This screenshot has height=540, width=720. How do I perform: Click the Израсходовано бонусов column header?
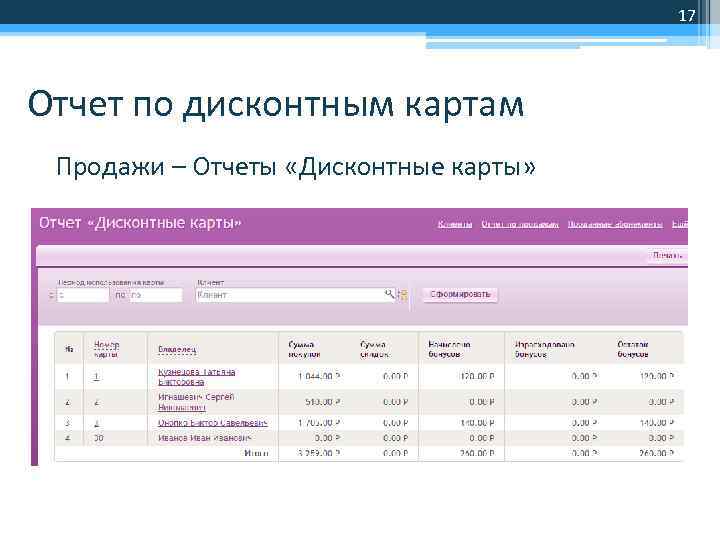click(544, 349)
